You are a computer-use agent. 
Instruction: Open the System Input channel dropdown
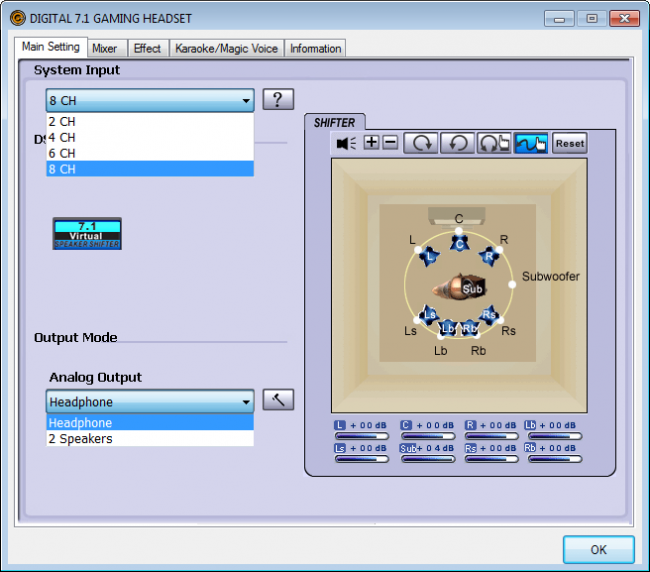point(150,100)
